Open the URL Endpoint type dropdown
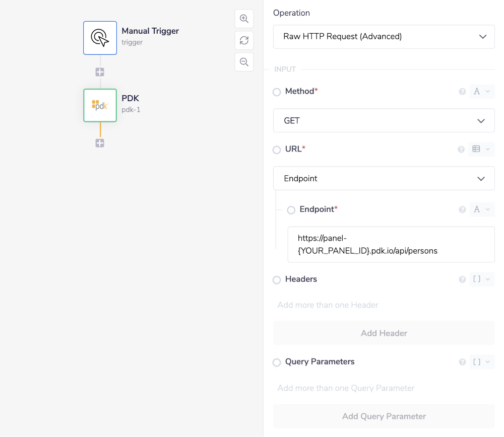504x437 pixels. pos(384,179)
